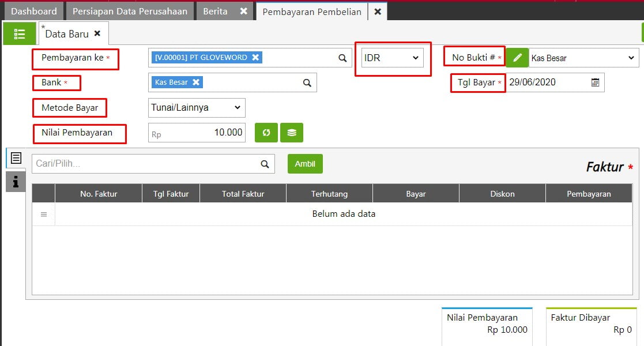
Task: Expand the Metode Bayar Tunai/Lainnya dropdown
Action: pyautogui.click(x=197, y=108)
